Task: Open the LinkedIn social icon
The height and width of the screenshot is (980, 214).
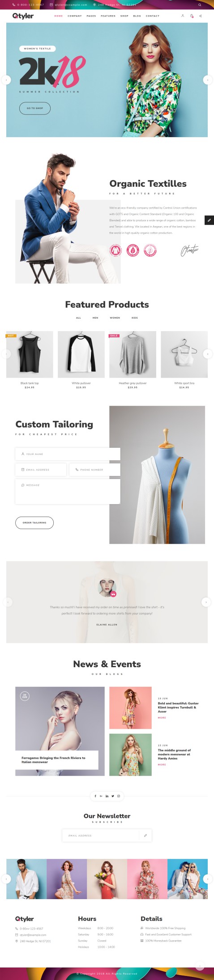Action: 107,796
